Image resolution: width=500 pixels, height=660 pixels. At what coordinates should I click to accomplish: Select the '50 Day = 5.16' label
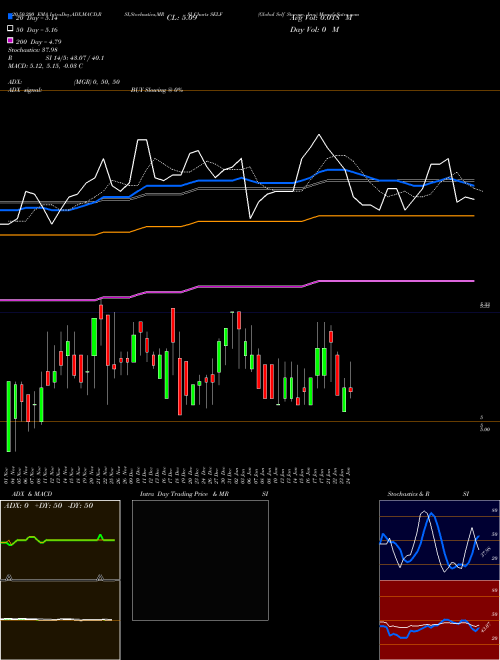pyautogui.click(x=37, y=30)
